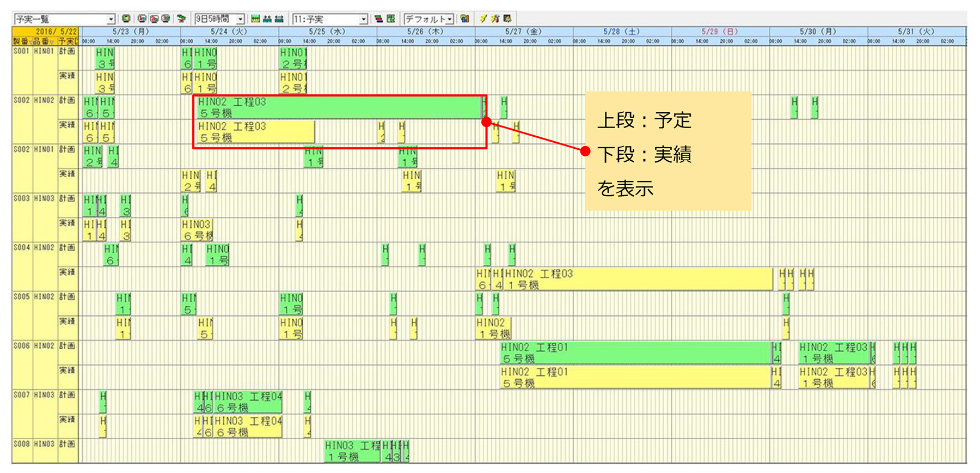The image size is (980, 473).
Task: Click the toolbar icon numbered 2
Action: tap(154, 19)
